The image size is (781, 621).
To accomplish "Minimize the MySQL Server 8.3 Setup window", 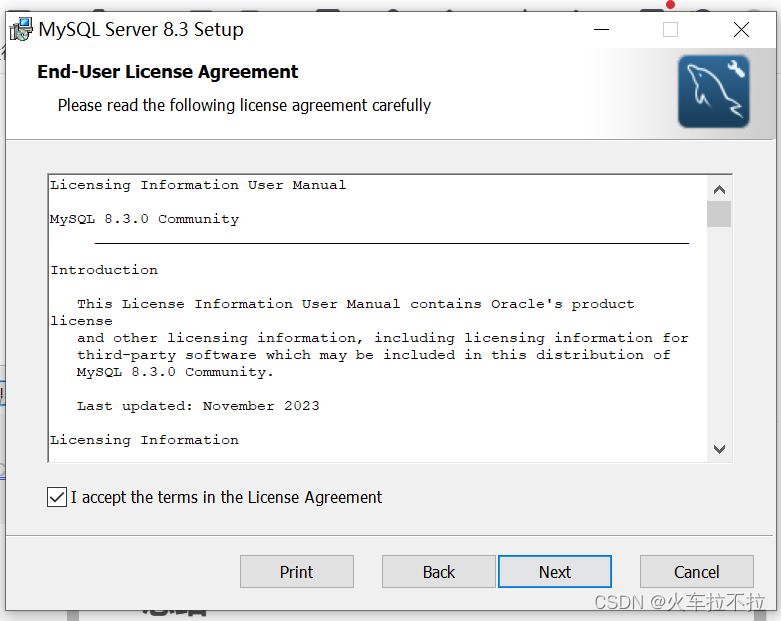I will pyautogui.click(x=601, y=30).
